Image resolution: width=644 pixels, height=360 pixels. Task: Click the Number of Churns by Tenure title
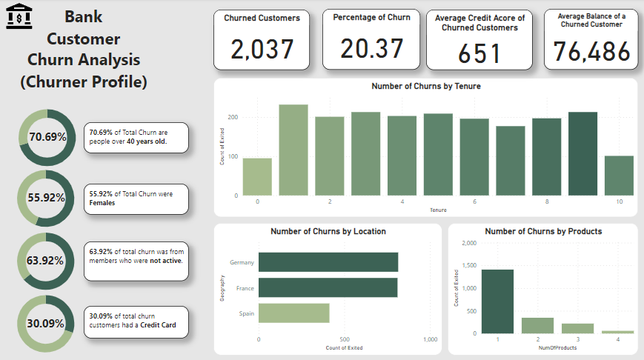click(x=425, y=87)
